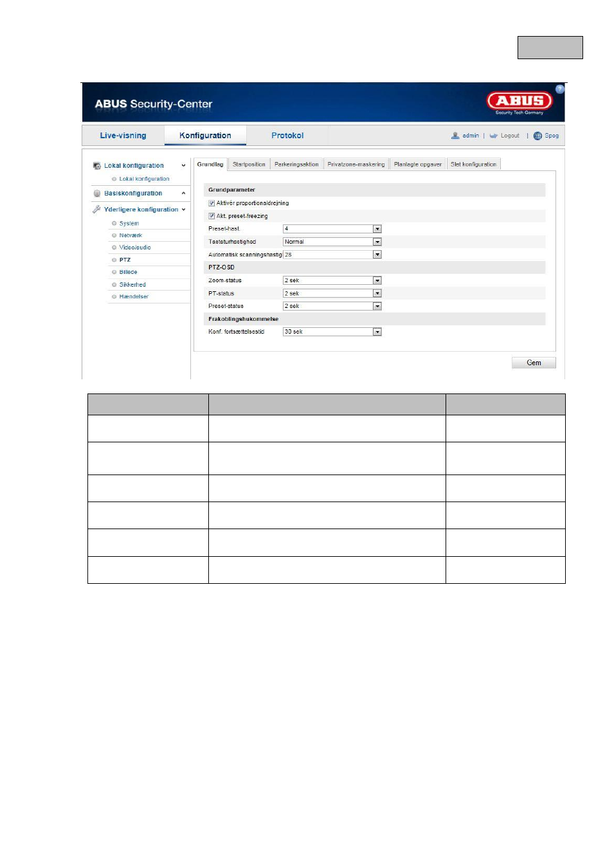Click the help question mark icon

point(559,89)
